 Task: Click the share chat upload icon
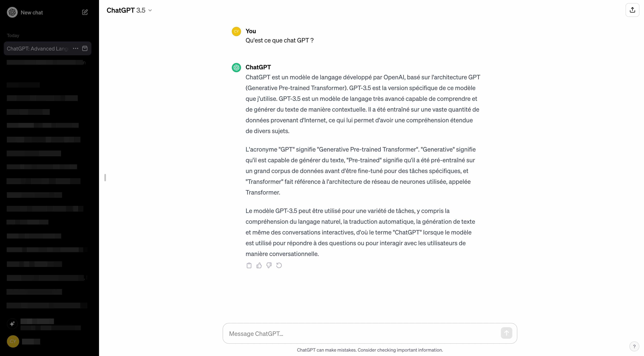(632, 10)
